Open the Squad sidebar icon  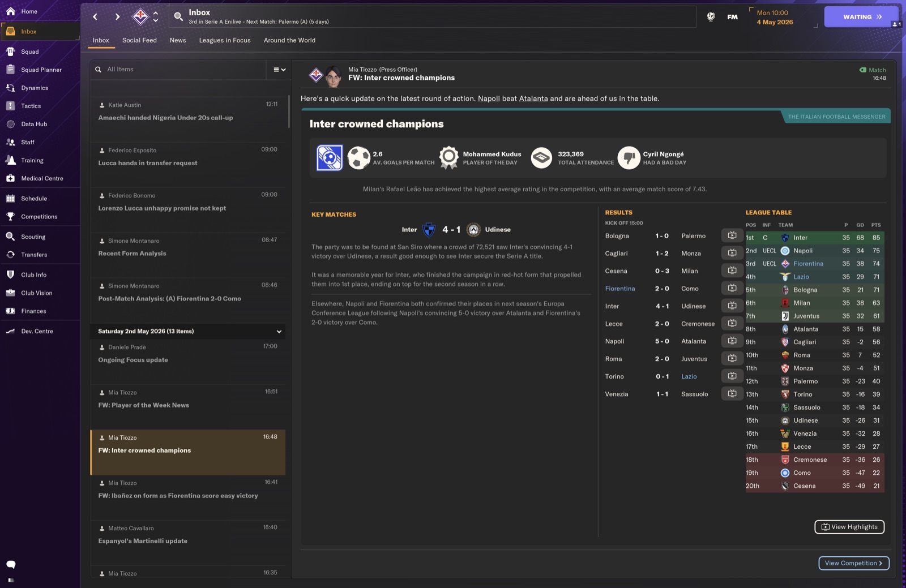coord(10,51)
